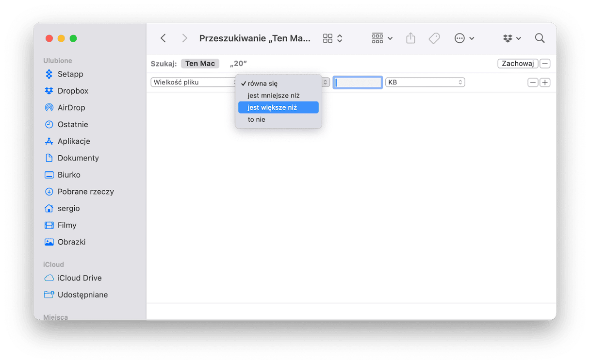The width and height of the screenshot is (590, 364).
Task: Open the Aplikacje folder in sidebar
Action: pyautogui.click(x=73, y=141)
